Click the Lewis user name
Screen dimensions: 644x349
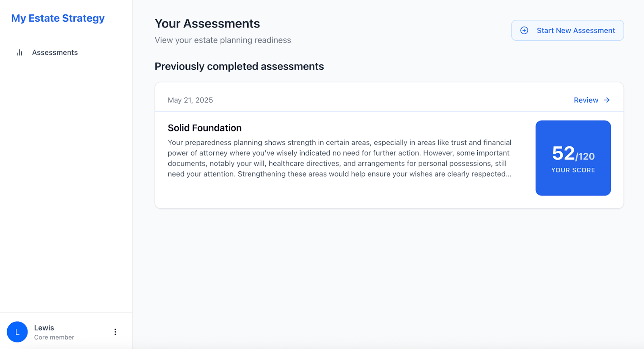tap(44, 328)
